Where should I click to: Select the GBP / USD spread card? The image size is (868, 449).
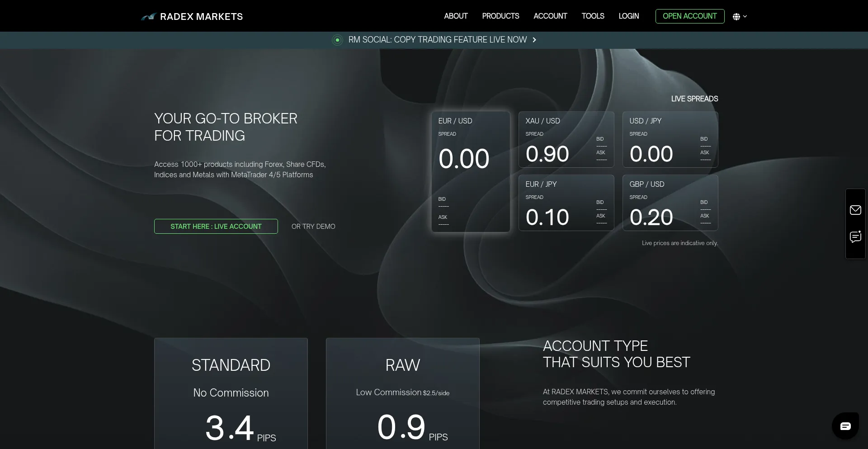(x=670, y=203)
